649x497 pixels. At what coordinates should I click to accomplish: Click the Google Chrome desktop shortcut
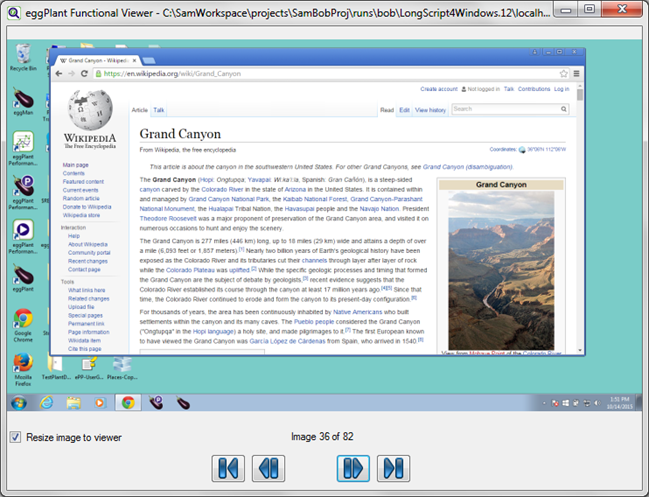[22, 324]
